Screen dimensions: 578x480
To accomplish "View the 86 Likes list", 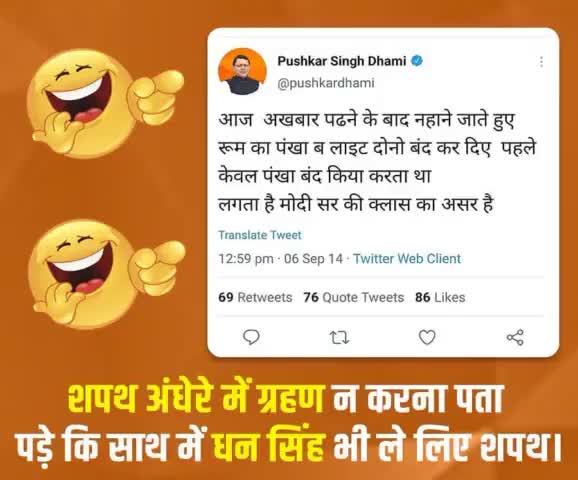I will coord(440,297).
